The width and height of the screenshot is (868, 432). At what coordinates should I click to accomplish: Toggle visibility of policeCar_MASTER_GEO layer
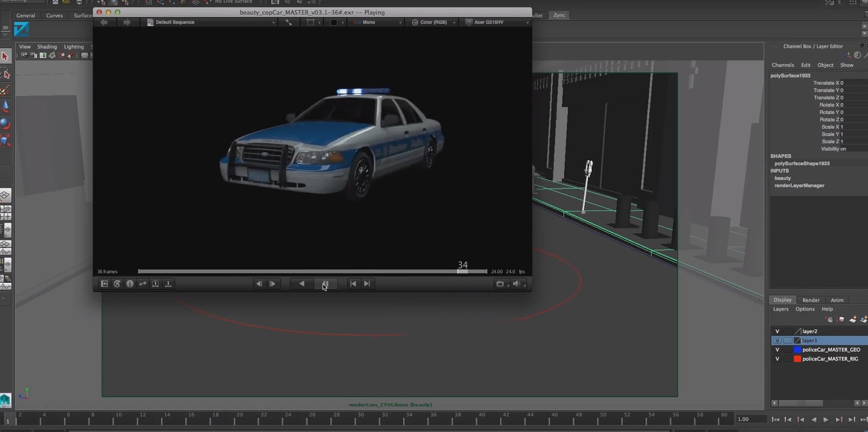777,350
